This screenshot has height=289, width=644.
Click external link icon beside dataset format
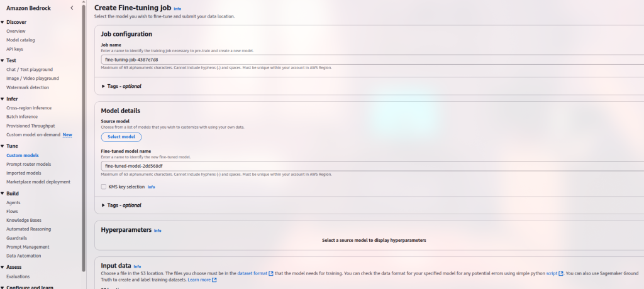(271, 273)
